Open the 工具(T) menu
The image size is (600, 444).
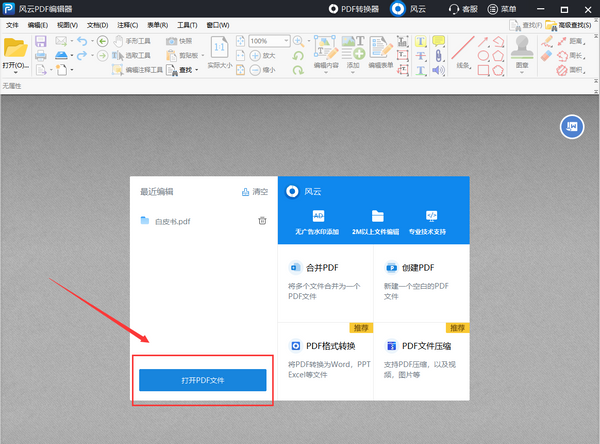(x=187, y=25)
